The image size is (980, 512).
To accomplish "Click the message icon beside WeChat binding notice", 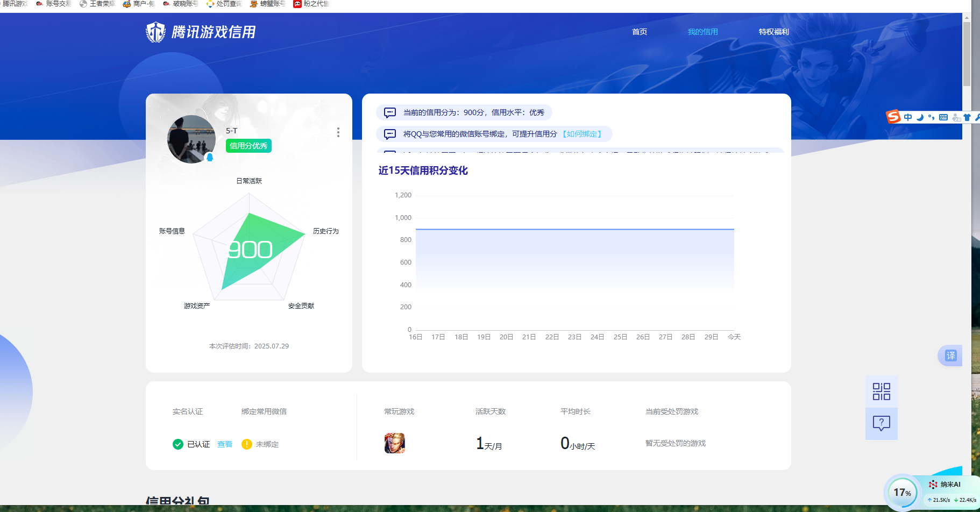I will click(390, 134).
